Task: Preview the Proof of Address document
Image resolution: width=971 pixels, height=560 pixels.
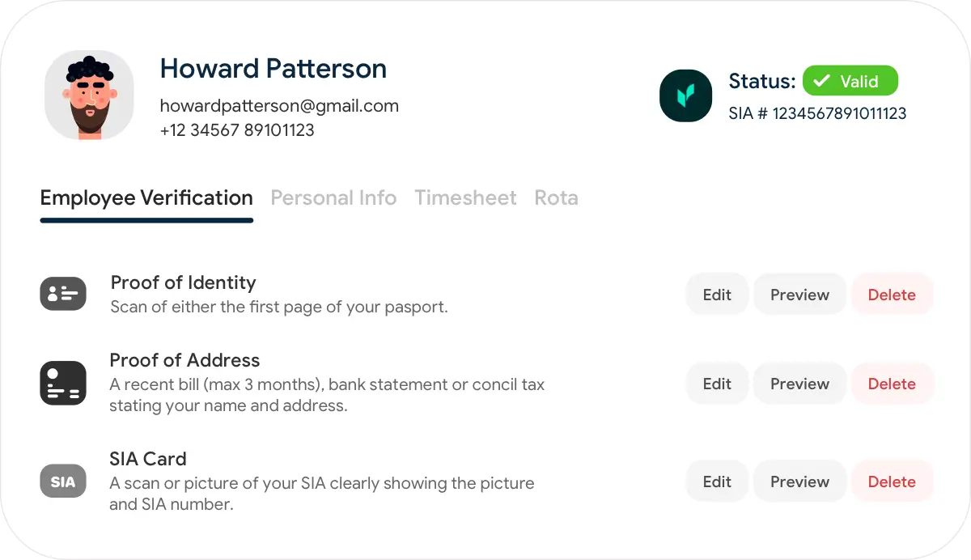Action: (799, 384)
